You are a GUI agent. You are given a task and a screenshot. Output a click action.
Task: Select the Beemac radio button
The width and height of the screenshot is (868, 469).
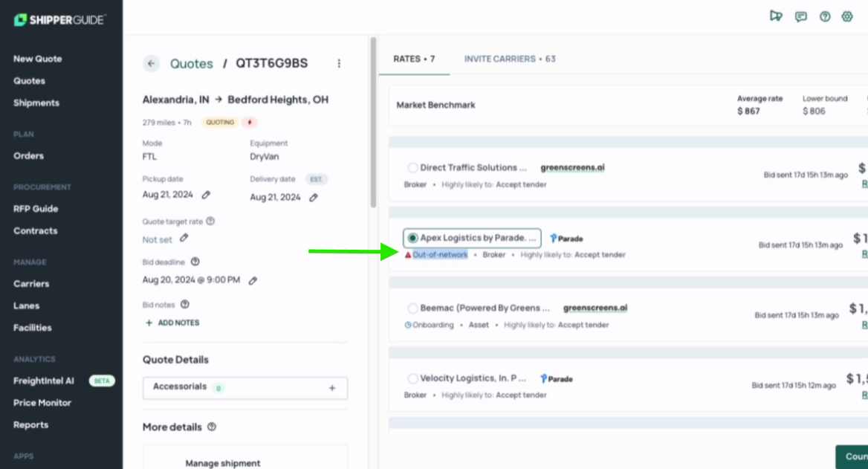click(412, 308)
